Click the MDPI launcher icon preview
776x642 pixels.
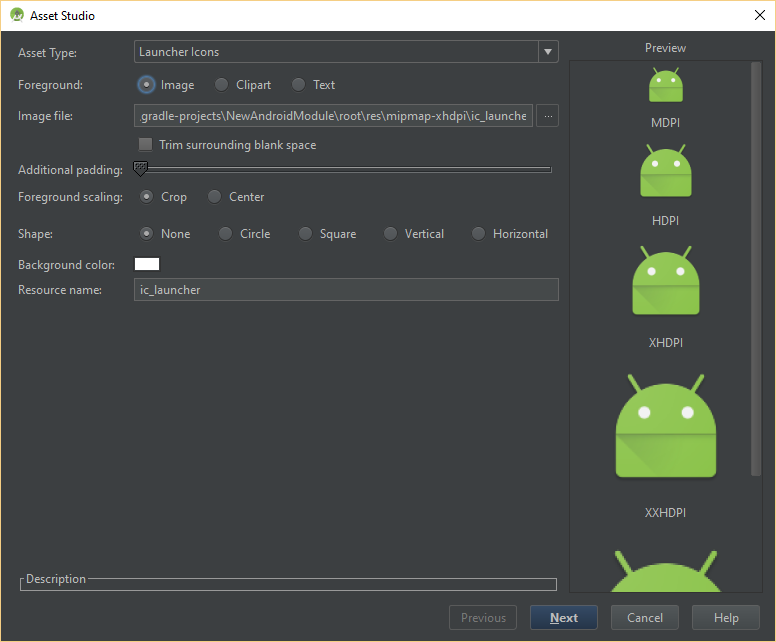point(666,85)
